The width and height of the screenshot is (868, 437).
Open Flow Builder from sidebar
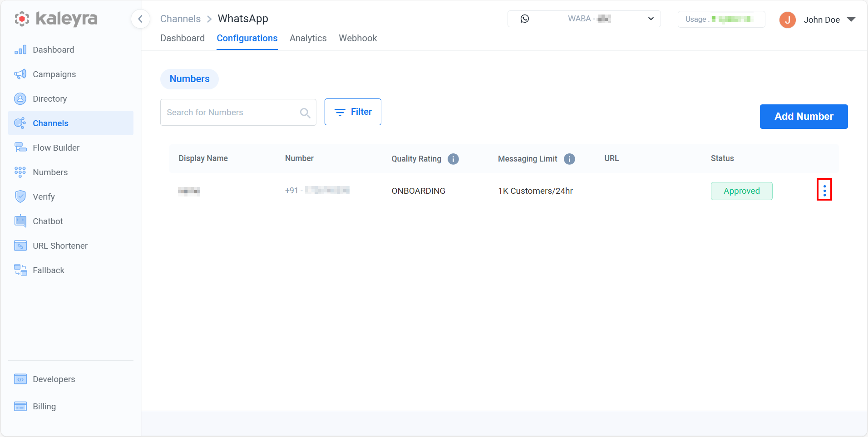(x=71, y=148)
